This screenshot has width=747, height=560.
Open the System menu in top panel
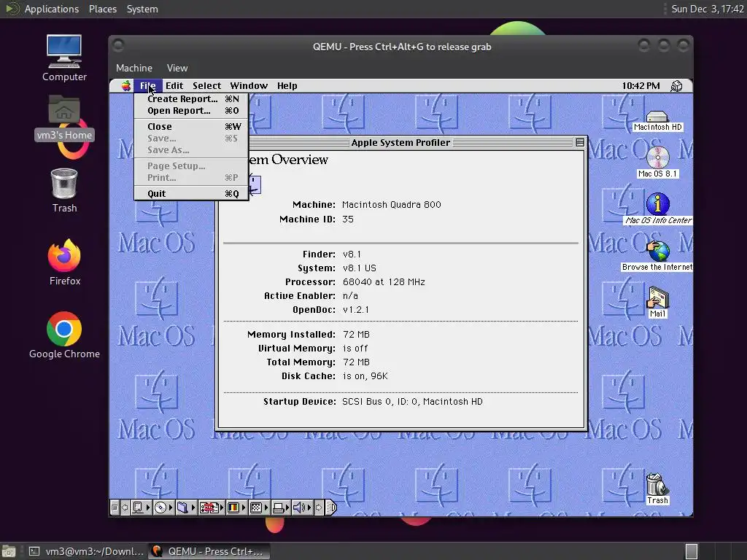coord(142,9)
